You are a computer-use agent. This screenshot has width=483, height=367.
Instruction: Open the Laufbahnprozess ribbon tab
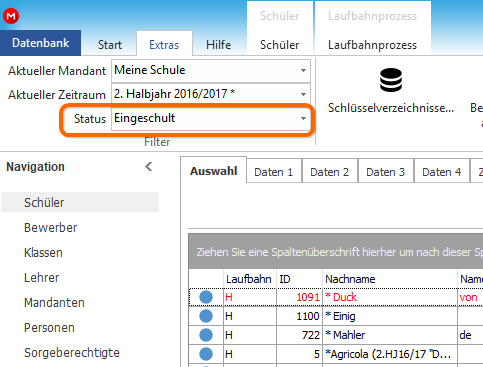(372, 45)
